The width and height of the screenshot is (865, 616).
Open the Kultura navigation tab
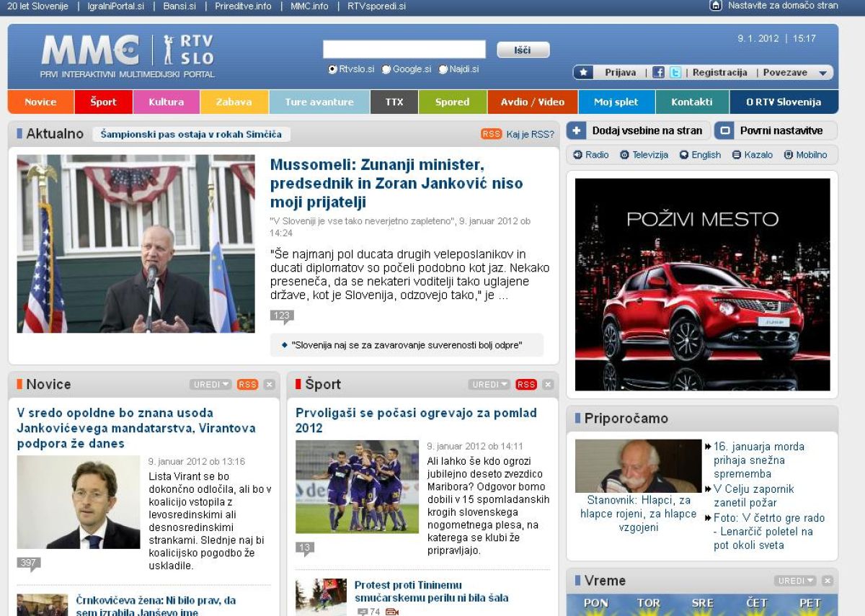pyautogui.click(x=167, y=102)
